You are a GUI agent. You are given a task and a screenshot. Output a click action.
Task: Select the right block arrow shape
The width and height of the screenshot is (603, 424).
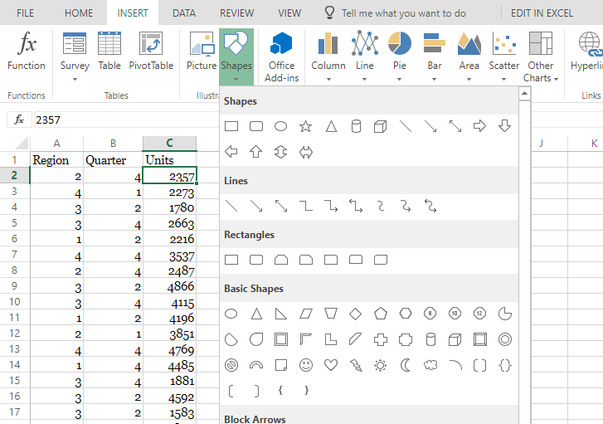[x=480, y=126]
